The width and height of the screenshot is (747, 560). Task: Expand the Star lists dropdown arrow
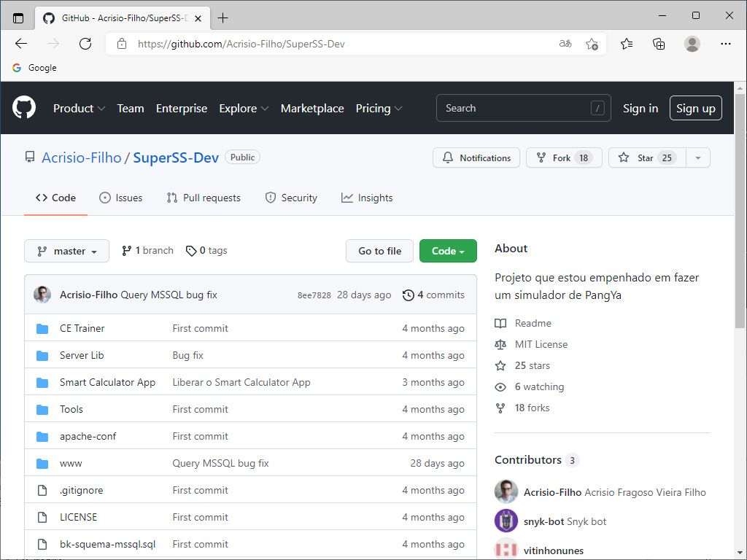(x=698, y=158)
